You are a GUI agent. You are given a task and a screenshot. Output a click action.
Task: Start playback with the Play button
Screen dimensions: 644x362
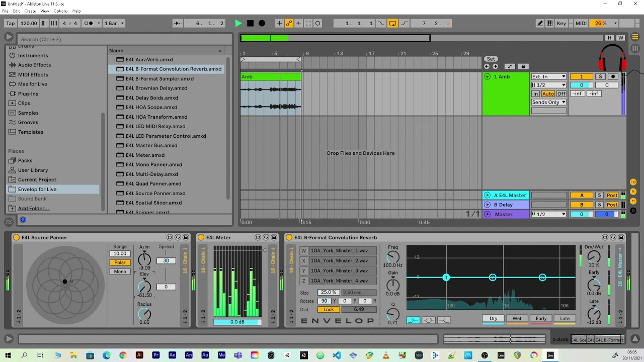coord(238,23)
